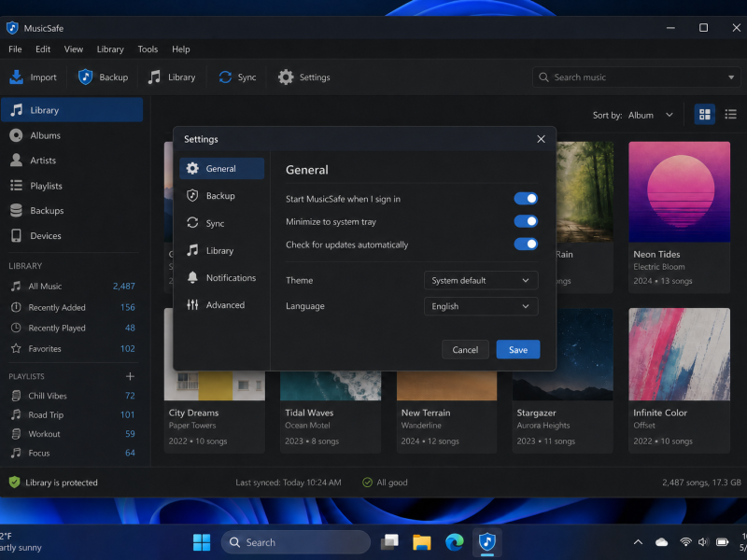The width and height of the screenshot is (747, 560).
Task: Open File Explorer from the taskbar
Action: pos(422,542)
